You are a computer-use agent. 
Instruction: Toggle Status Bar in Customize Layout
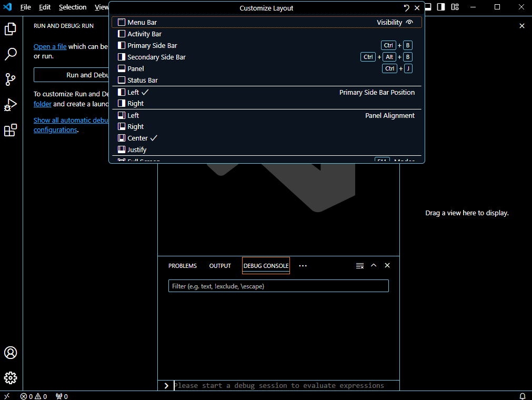137,79
